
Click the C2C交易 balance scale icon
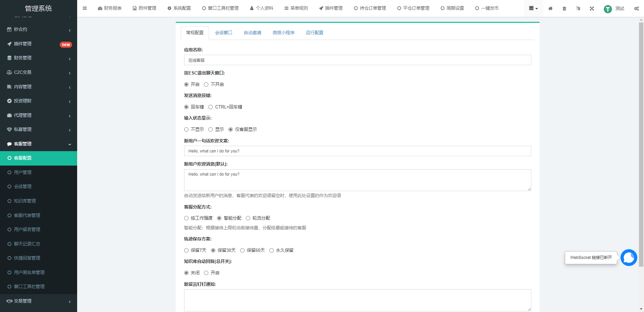[9, 73]
